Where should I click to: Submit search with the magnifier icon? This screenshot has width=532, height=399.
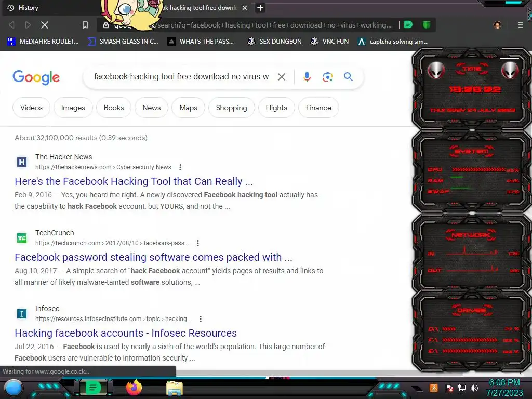(348, 77)
